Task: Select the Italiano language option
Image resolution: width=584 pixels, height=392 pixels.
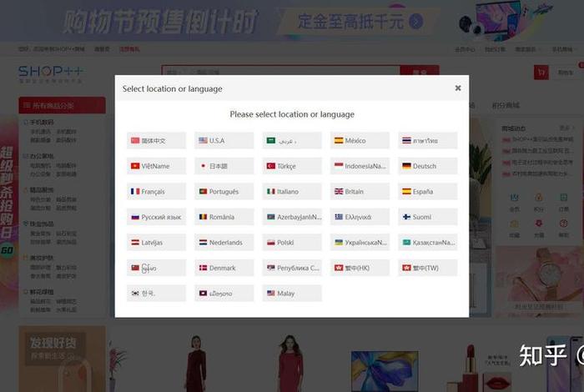Action: (292, 191)
